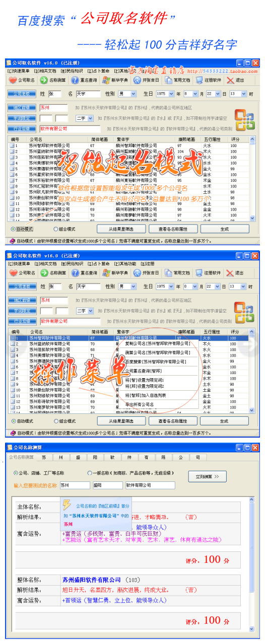Select 一般名称 radio option in 公司名称测算 window
This screenshot has width=265, height=644.
(x=90, y=473)
